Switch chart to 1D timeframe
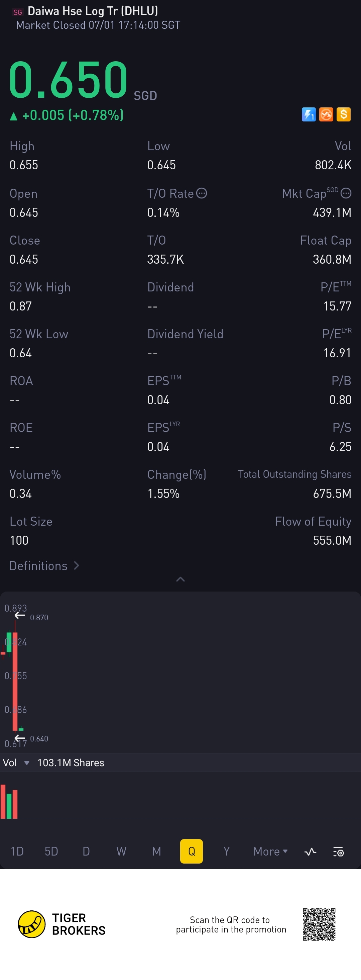361x980 pixels. tap(17, 852)
